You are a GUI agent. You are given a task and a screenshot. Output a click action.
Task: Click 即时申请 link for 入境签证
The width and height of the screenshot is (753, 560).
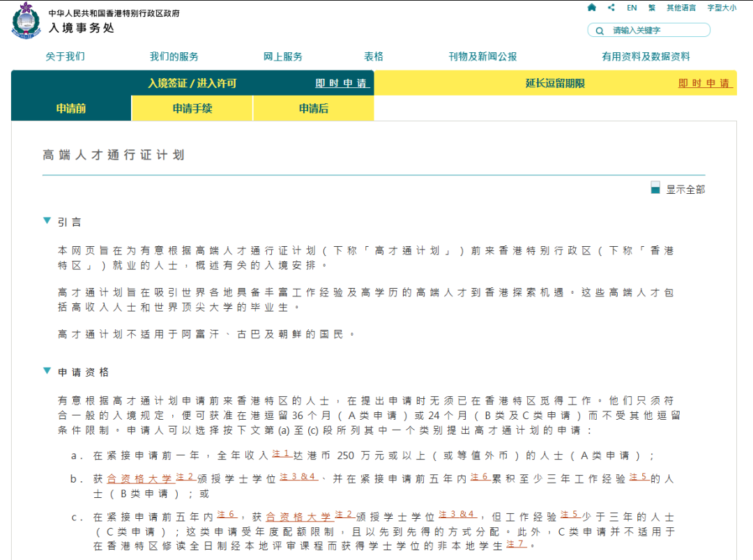click(341, 83)
